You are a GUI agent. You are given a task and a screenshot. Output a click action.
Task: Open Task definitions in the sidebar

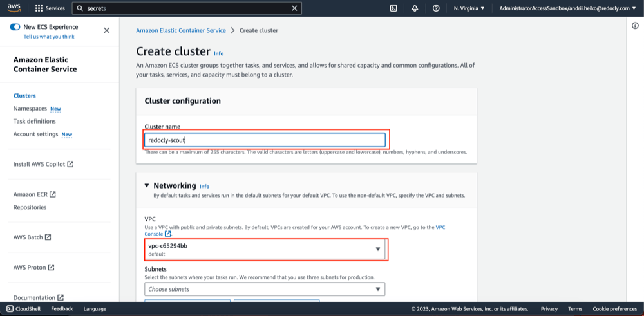coord(35,122)
